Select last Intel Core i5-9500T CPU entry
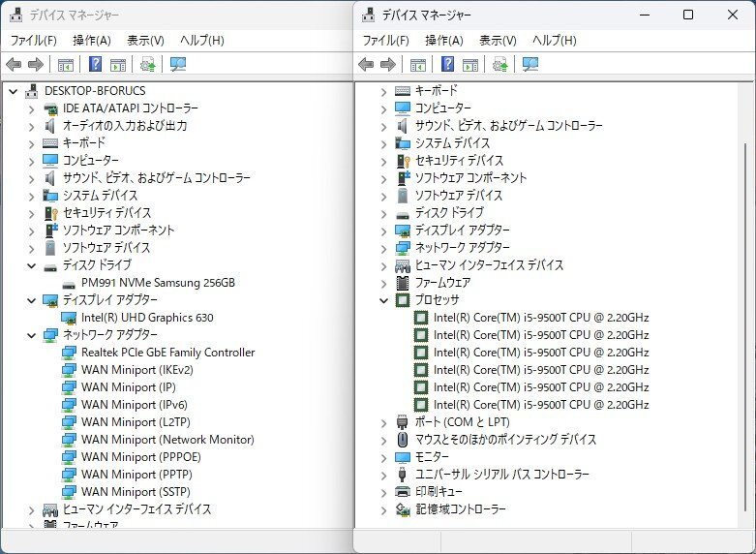The height and width of the screenshot is (554, 756). click(x=541, y=405)
